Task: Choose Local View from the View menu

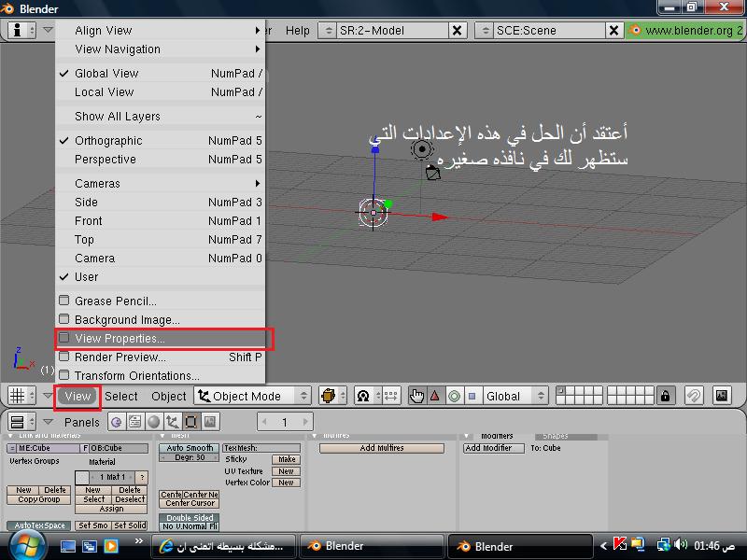Action: coord(160,91)
